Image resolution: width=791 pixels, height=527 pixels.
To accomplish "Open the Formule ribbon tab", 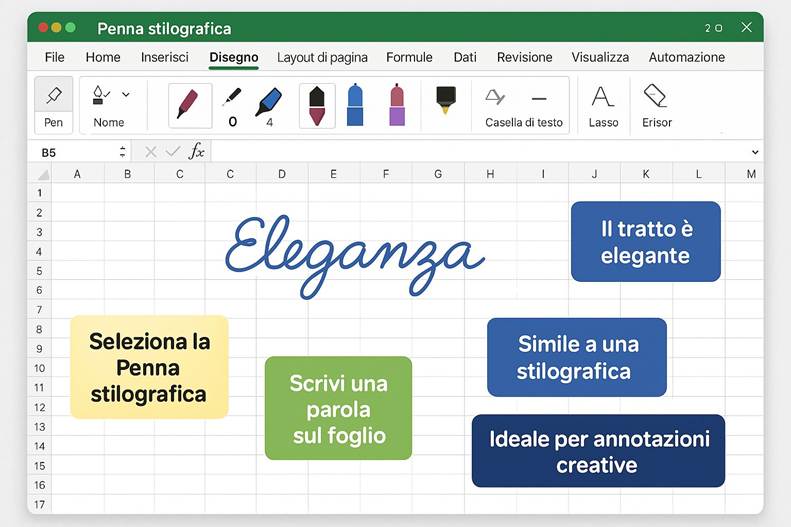I will tap(409, 57).
